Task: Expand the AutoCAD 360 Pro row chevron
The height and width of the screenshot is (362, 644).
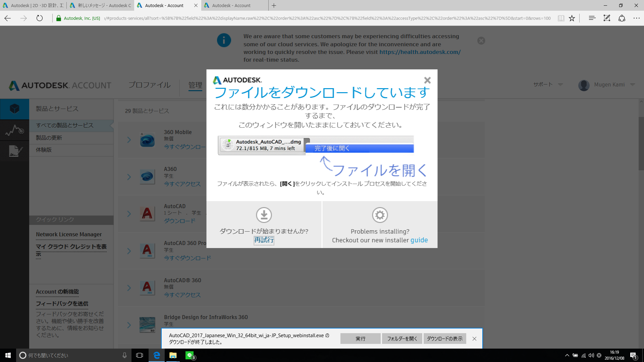Action: point(129,251)
